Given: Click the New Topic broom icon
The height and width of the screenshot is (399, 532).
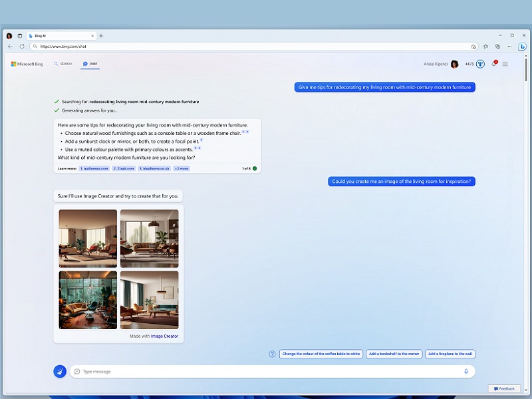Looking at the screenshot, I should coord(59,371).
